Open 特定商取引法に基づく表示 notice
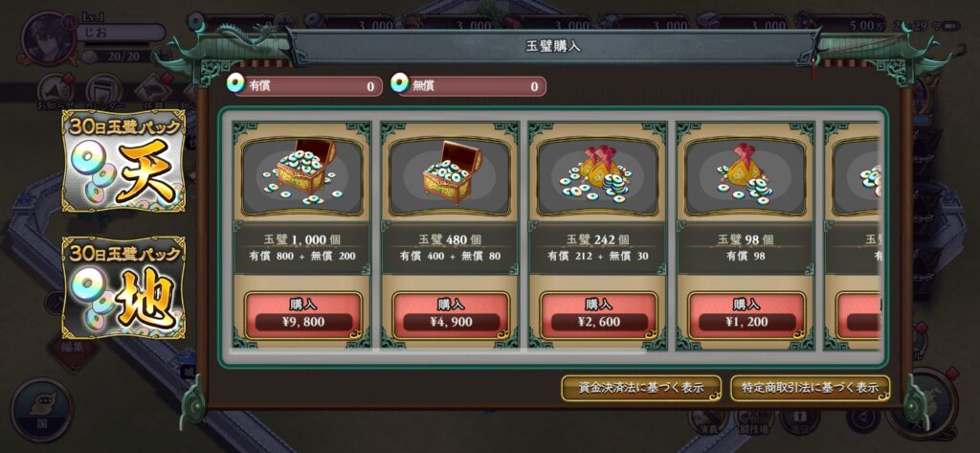980x453 pixels. click(810, 388)
